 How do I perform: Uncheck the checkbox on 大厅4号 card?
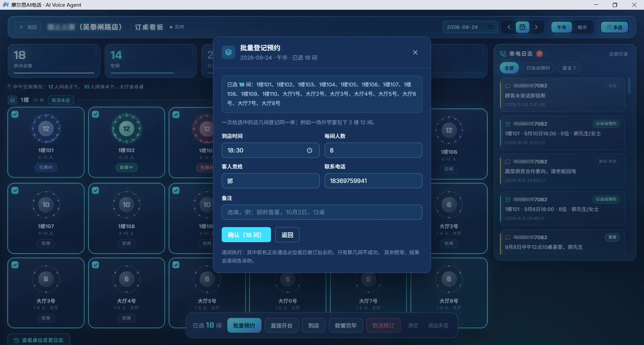tap(96, 265)
